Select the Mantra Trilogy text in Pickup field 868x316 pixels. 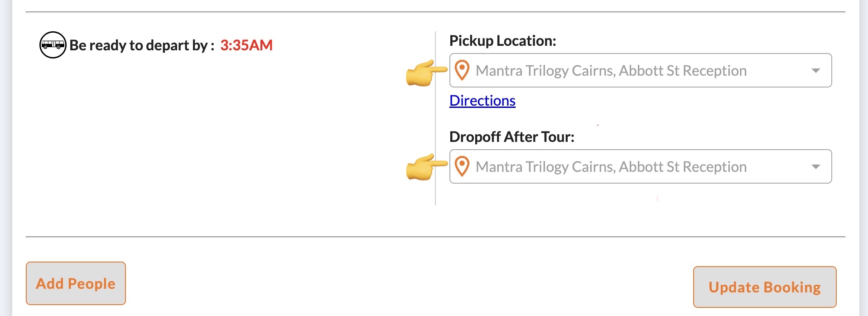tap(611, 71)
